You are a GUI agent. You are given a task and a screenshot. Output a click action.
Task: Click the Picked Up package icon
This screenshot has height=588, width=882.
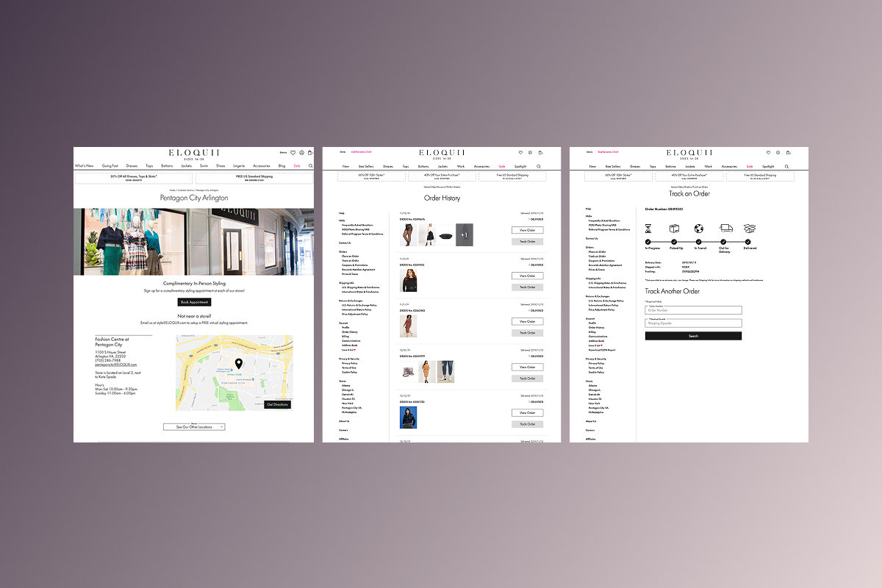[x=674, y=229]
